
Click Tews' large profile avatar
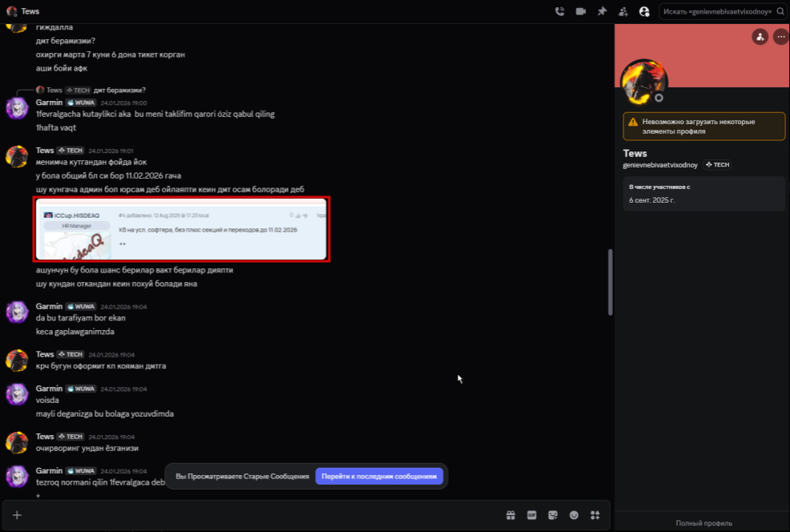click(x=644, y=82)
